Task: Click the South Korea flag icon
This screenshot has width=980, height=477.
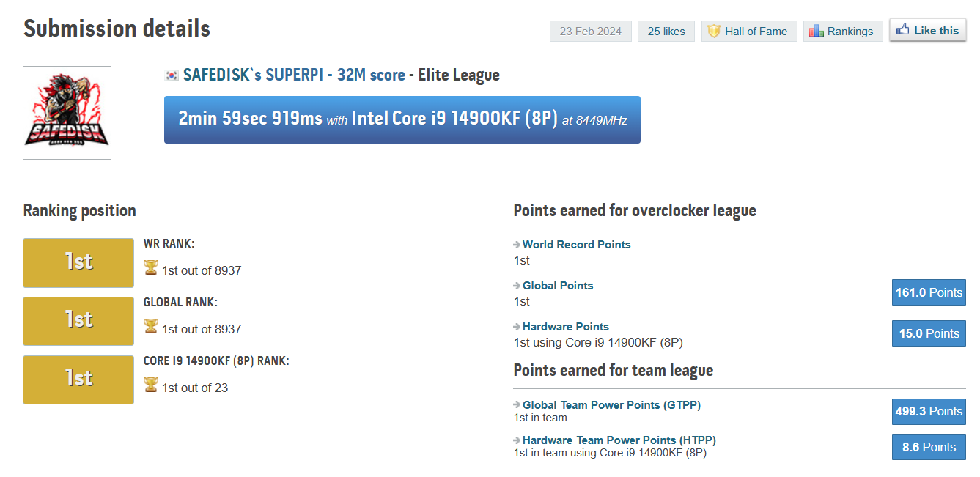Action: [172, 75]
